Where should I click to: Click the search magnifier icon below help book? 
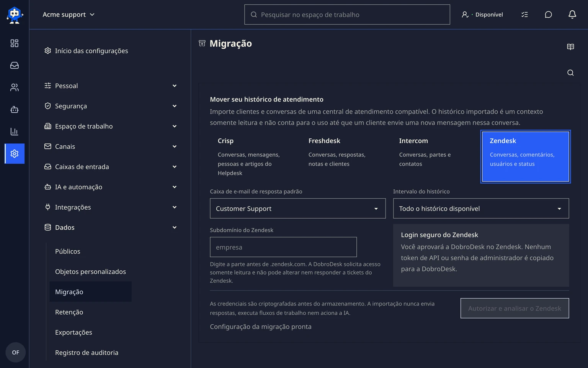click(x=570, y=73)
